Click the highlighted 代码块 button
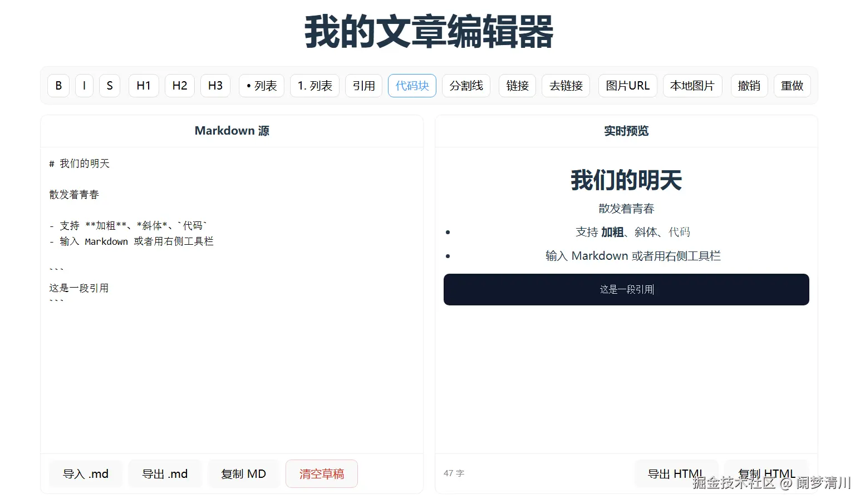The width and height of the screenshot is (865, 504). tap(412, 86)
